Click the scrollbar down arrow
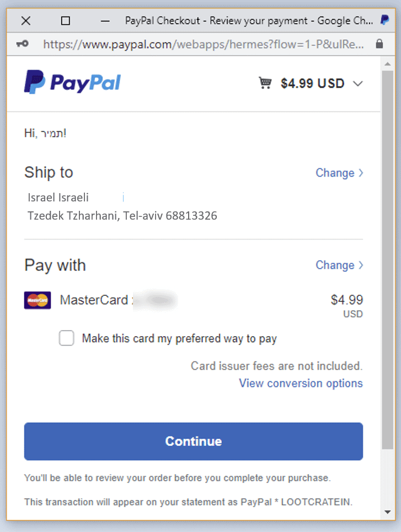Image resolution: width=401 pixels, height=532 pixels. coord(388,512)
